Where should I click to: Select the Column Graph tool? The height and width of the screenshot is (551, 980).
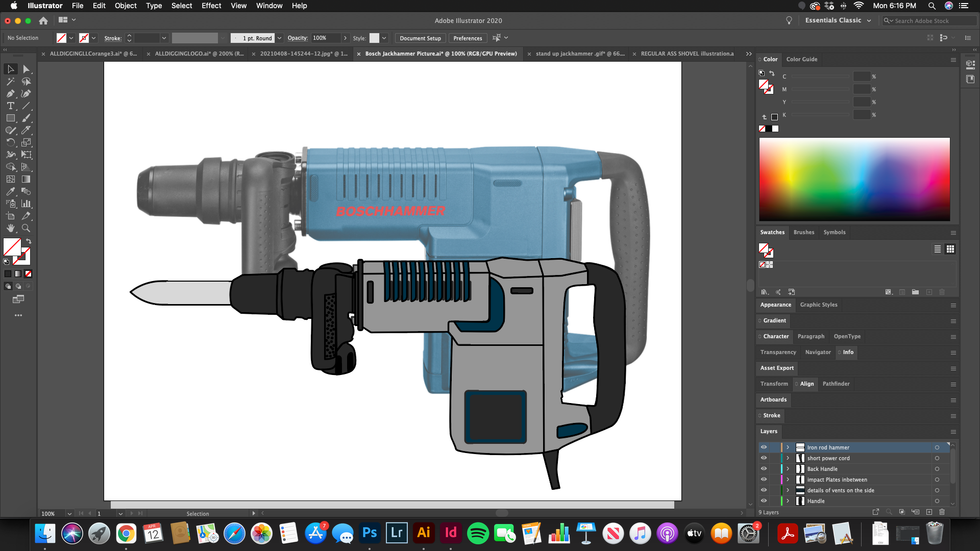(26, 204)
